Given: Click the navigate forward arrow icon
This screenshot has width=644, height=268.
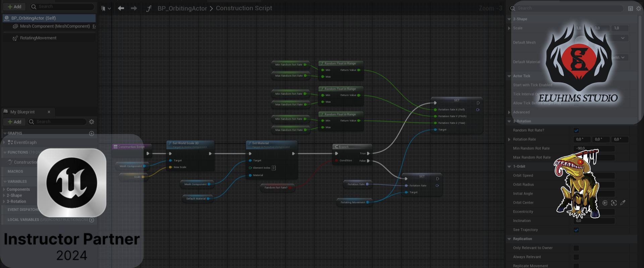Looking at the screenshot, I should (x=134, y=8).
